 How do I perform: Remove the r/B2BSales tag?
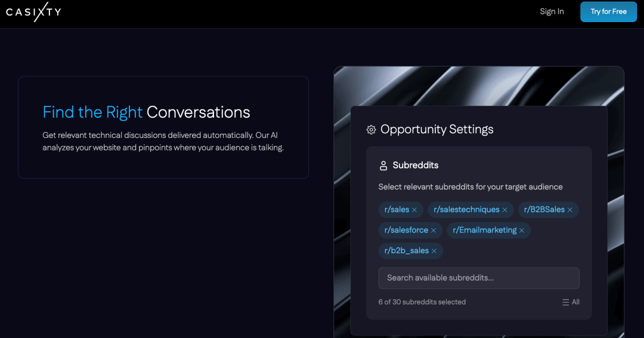(570, 210)
